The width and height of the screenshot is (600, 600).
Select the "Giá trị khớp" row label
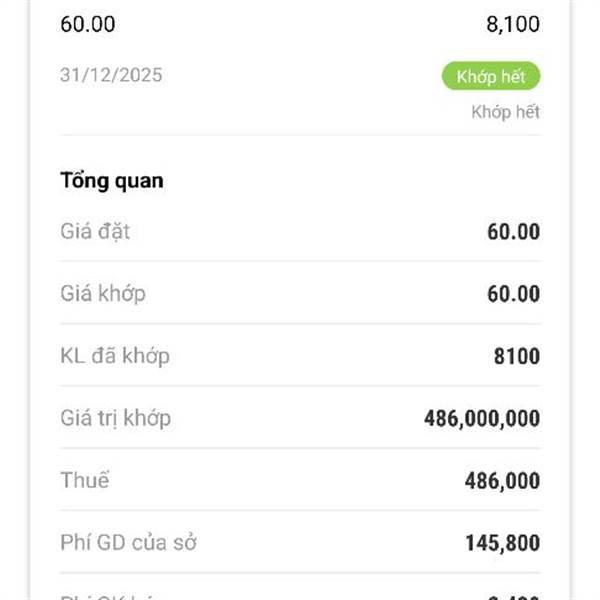115,418
